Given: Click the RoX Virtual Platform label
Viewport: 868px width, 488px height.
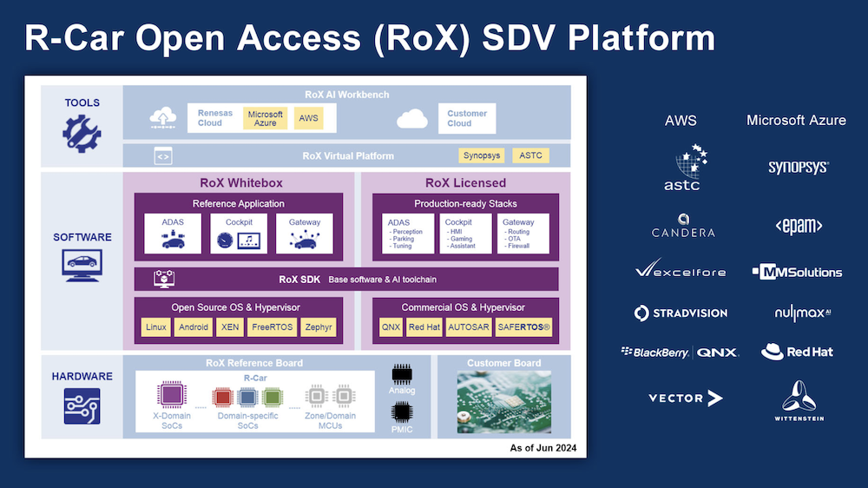Looking at the screenshot, I should click(348, 156).
